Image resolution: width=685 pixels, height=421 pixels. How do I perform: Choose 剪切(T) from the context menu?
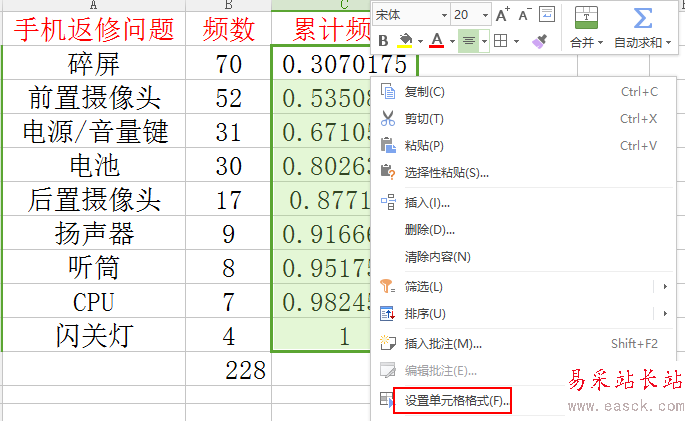[522, 119]
